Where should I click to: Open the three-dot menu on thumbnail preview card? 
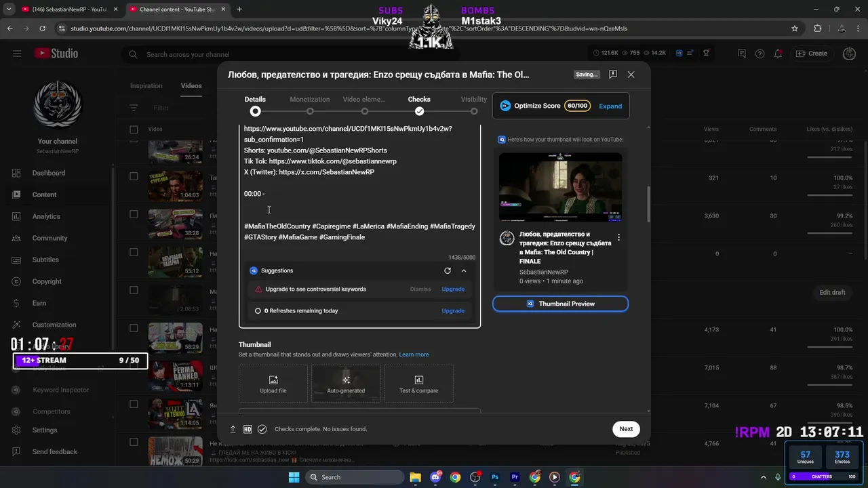coord(618,238)
